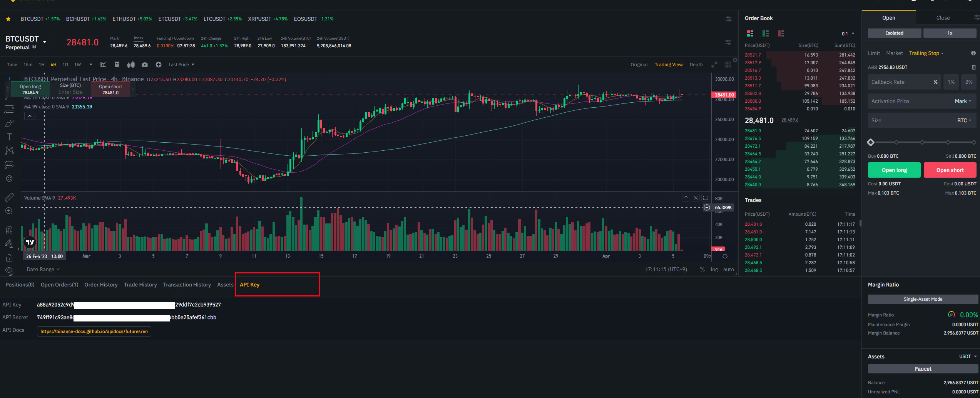
Task: Toggle hide all drawings eye icon
Action: click(9, 270)
